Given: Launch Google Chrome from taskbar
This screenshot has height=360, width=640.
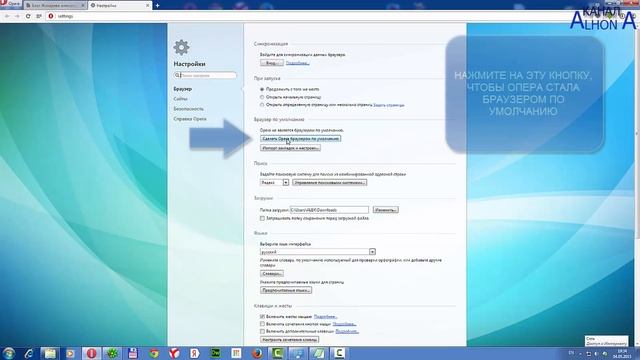Looking at the screenshot, I should pyautogui.click(x=153, y=353).
